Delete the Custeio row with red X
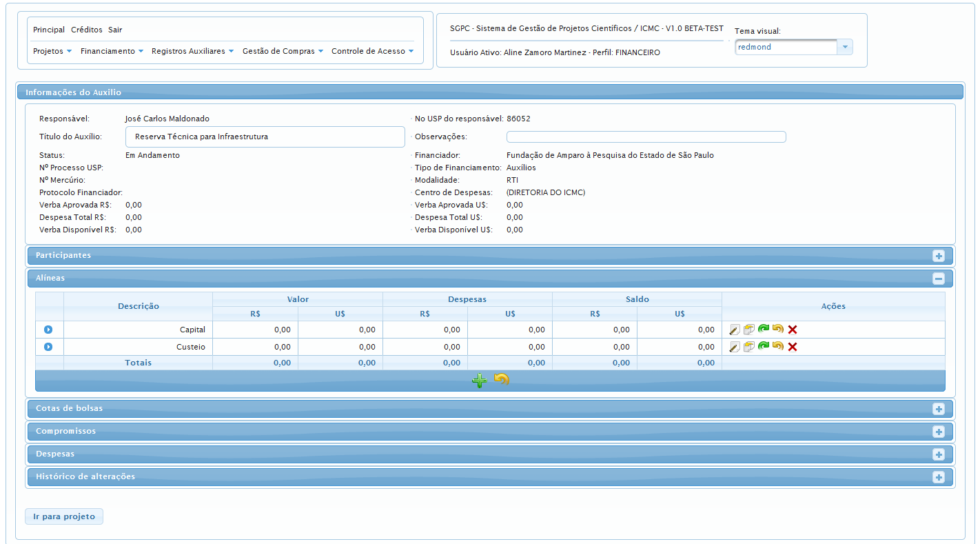The height and width of the screenshot is (544, 980). (x=793, y=347)
